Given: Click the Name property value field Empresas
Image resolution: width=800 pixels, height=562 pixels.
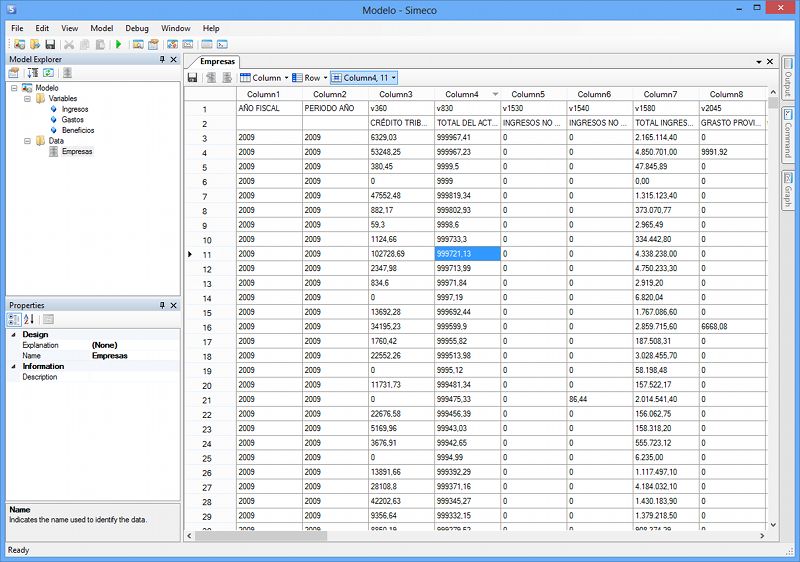Looking at the screenshot, I should pos(110,355).
